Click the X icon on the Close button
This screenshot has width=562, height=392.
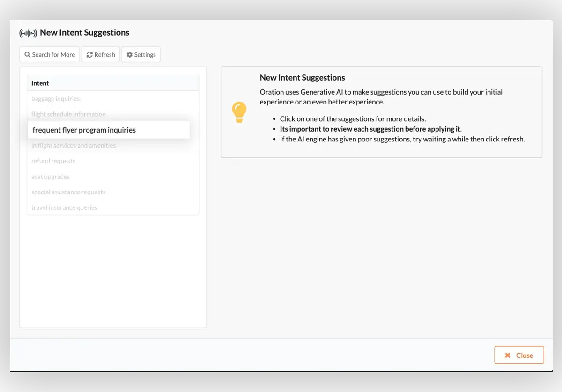[x=507, y=355]
